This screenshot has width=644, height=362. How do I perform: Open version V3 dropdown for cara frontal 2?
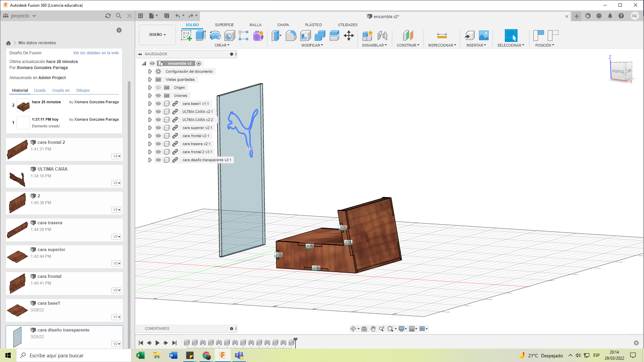[116, 156]
